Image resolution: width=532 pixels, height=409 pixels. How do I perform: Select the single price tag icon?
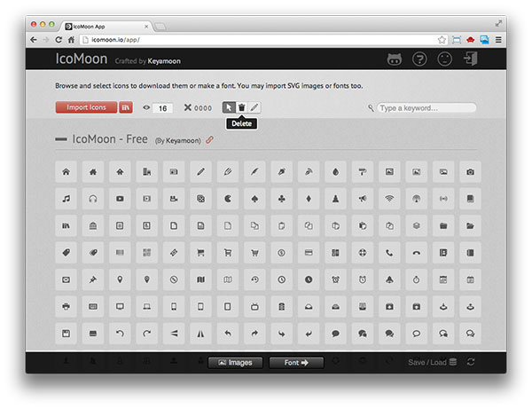pyautogui.click(x=66, y=253)
